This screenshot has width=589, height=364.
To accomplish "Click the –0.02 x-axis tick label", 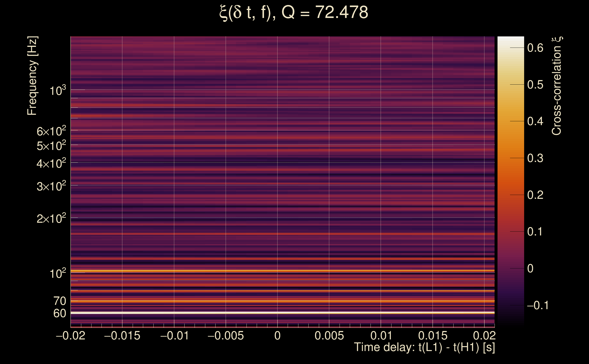I will point(71,336).
